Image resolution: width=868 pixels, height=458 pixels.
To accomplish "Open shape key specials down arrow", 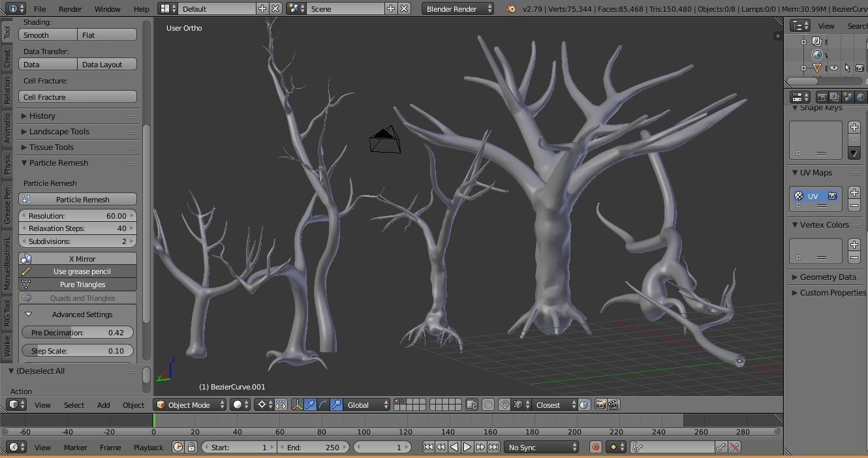I will pyautogui.click(x=854, y=153).
